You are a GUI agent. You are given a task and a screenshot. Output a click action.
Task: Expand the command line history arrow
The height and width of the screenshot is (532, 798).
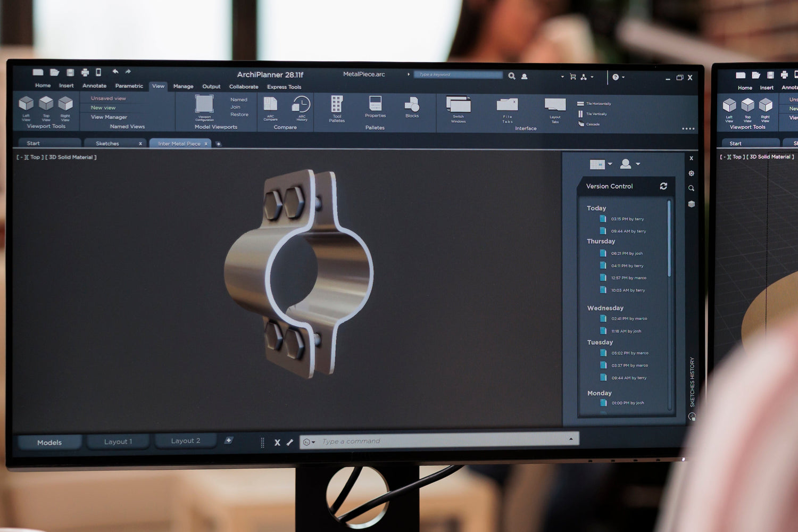571,439
